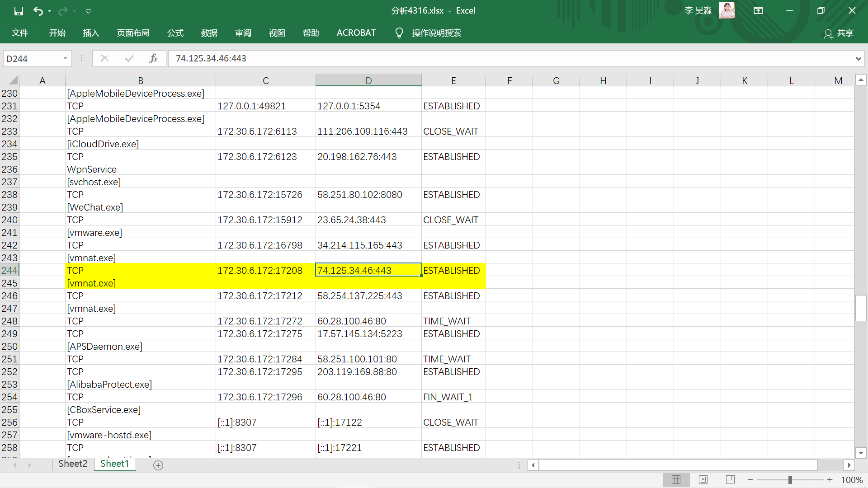
Task: Switch to Page Layout view button
Action: [703, 480]
